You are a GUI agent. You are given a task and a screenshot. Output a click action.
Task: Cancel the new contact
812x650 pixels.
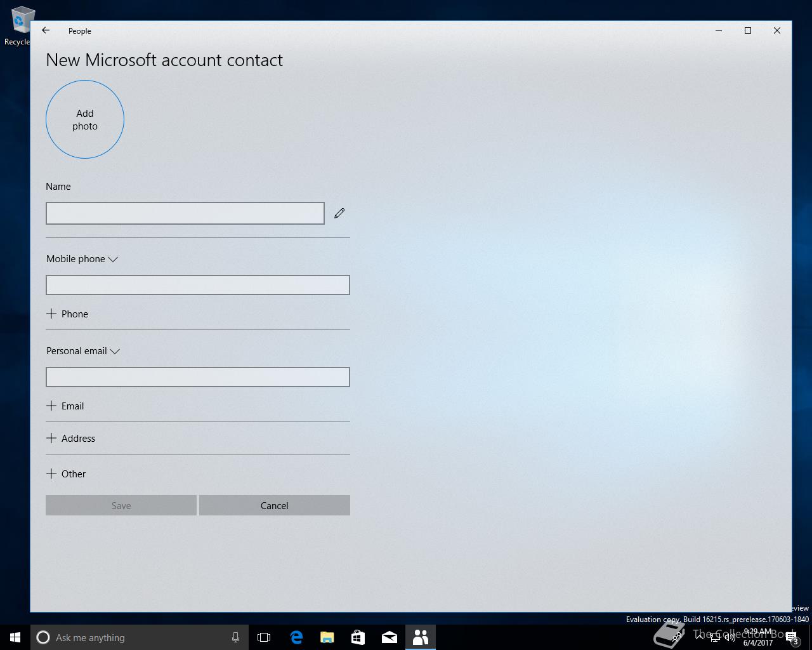(275, 505)
